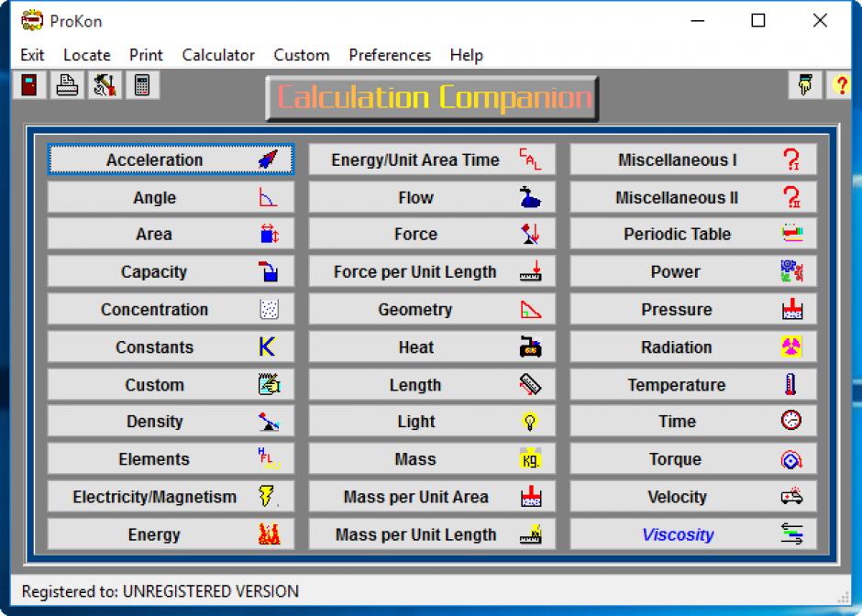
Task: Open the calculator toolbar icon
Action: (142, 85)
